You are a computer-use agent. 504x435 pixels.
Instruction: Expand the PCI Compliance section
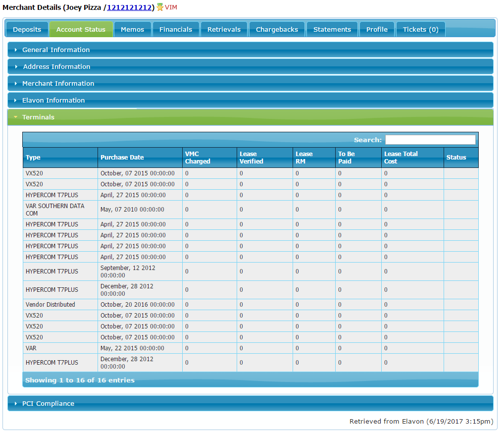pyautogui.click(x=251, y=403)
